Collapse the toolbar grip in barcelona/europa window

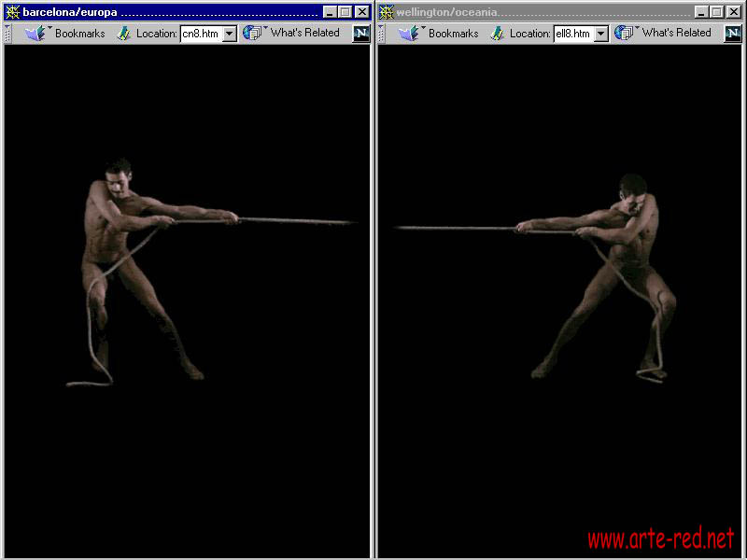pos(8,34)
